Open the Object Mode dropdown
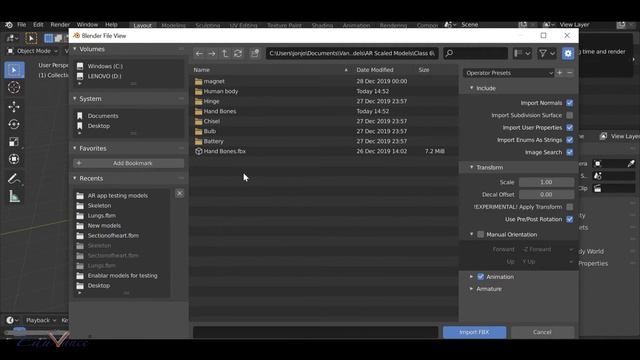This screenshot has width=640, height=360. click(x=33, y=51)
